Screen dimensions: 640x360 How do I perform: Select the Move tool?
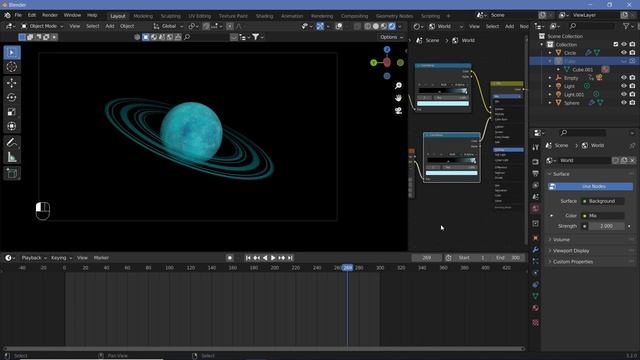click(x=12, y=83)
